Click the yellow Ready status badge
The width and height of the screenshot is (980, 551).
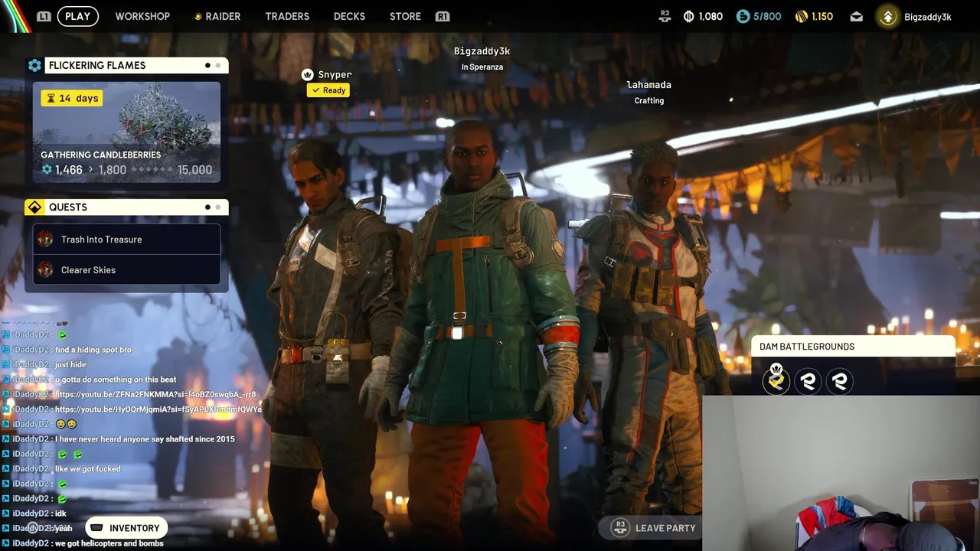[x=328, y=90]
